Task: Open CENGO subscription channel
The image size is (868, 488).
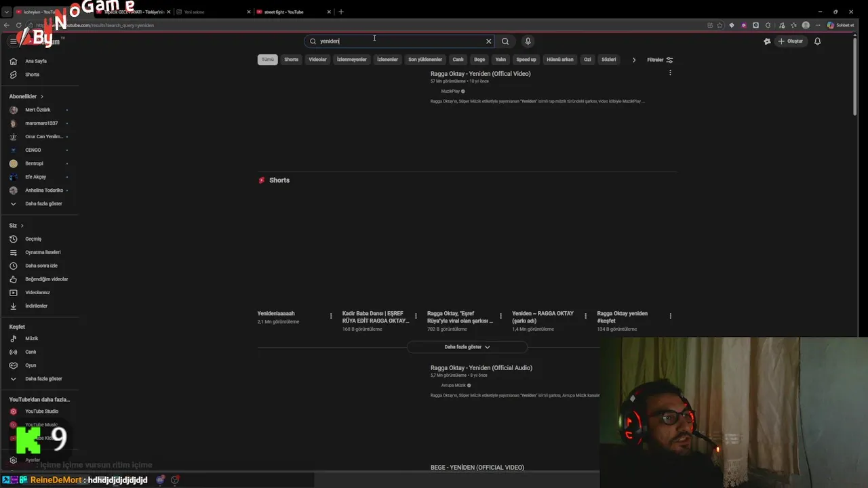Action: pyautogui.click(x=39, y=150)
